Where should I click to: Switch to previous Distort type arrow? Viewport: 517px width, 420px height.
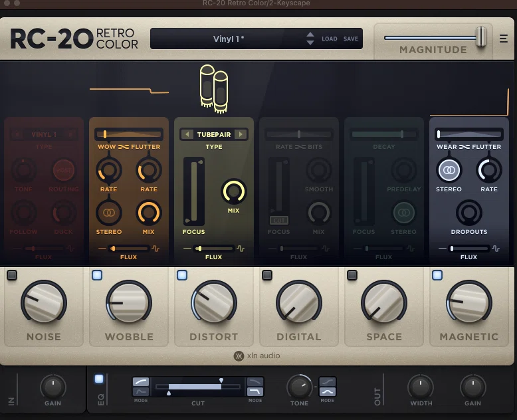click(x=187, y=134)
